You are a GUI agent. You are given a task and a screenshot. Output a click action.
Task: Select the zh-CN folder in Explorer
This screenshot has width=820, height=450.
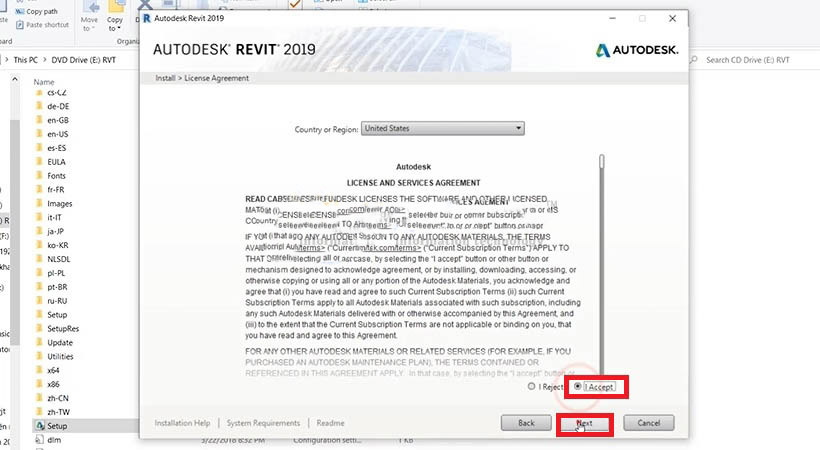click(x=58, y=398)
